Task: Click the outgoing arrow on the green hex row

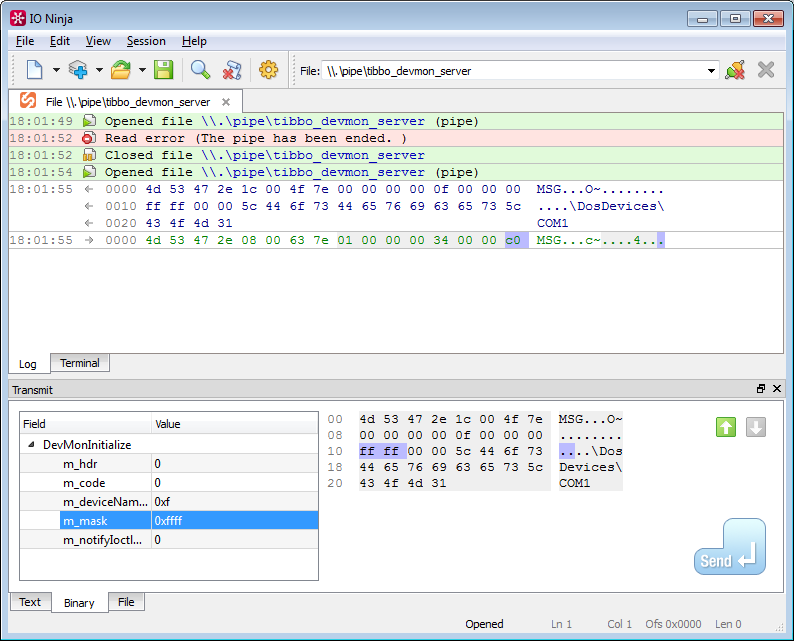Action: (x=89, y=241)
